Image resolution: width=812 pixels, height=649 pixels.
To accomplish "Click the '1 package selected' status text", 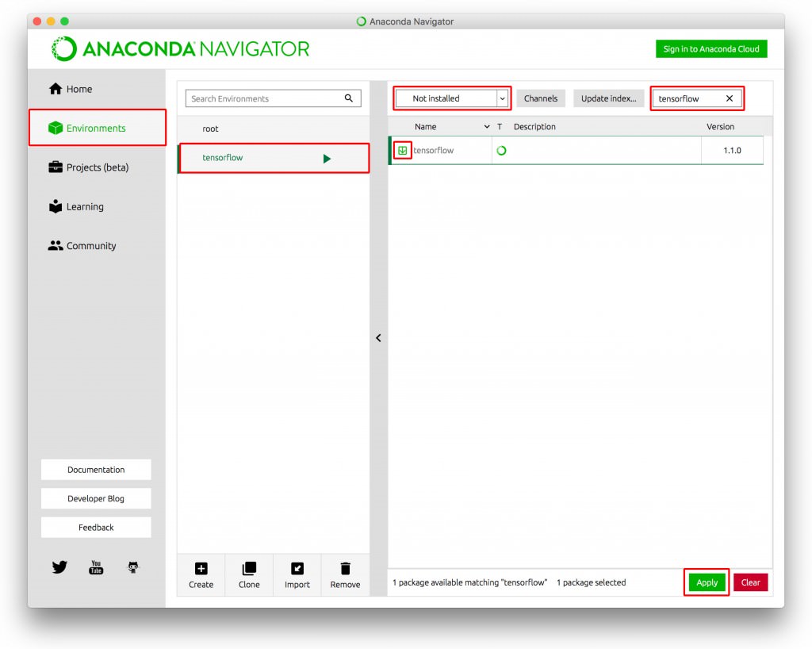I will (x=592, y=582).
